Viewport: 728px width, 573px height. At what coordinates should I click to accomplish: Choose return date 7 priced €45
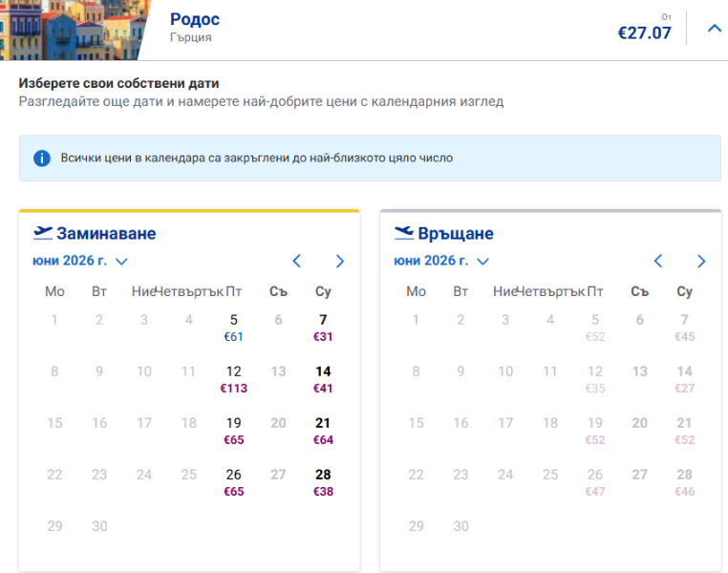(685, 328)
